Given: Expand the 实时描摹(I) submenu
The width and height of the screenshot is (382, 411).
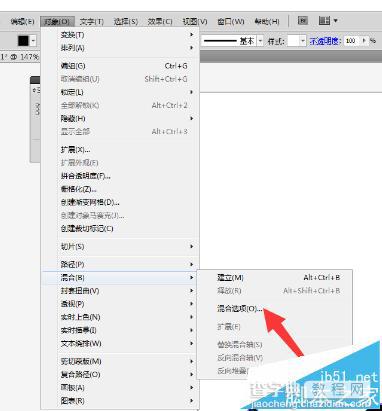Looking at the screenshot, I should click(x=120, y=330).
